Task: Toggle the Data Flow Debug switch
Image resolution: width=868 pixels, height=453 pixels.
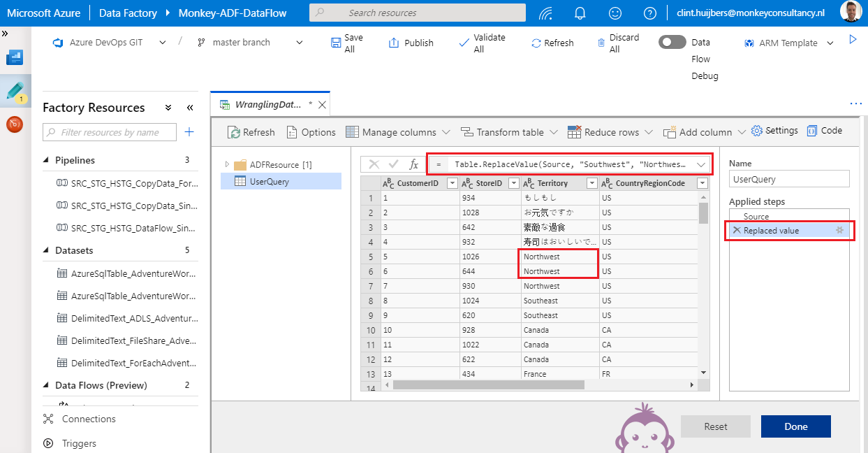Action: point(672,42)
